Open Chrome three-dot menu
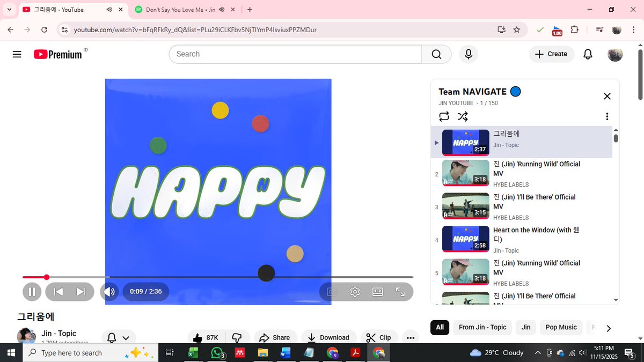 633,30
